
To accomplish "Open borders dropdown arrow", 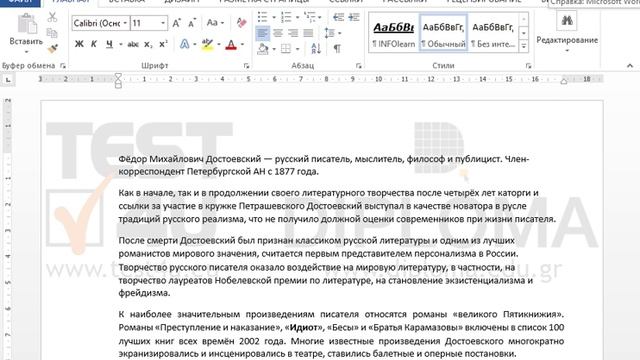I will click(x=297, y=49).
